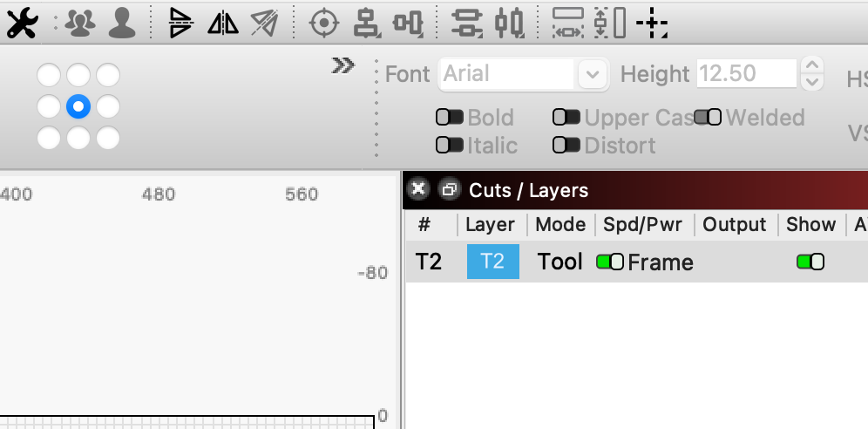This screenshot has height=429, width=868.
Task: Flip selection horizontally icon
Action: [223, 24]
